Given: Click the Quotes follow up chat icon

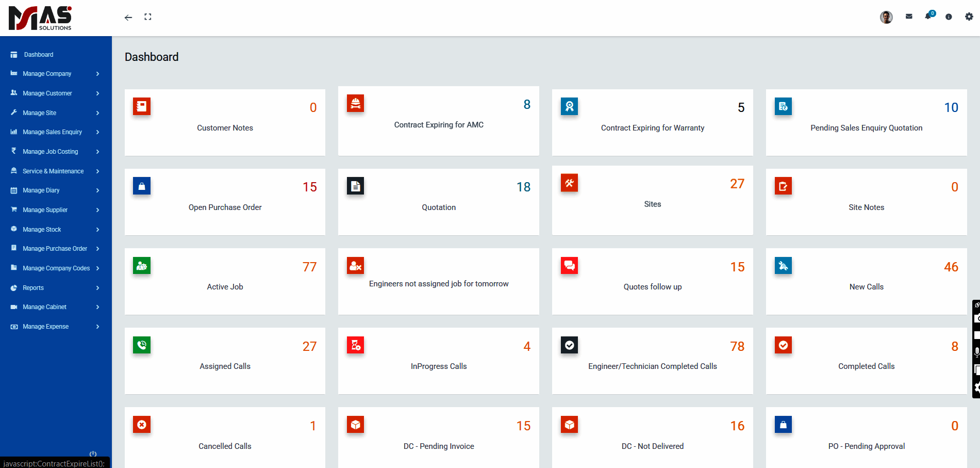Looking at the screenshot, I should coord(570,266).
